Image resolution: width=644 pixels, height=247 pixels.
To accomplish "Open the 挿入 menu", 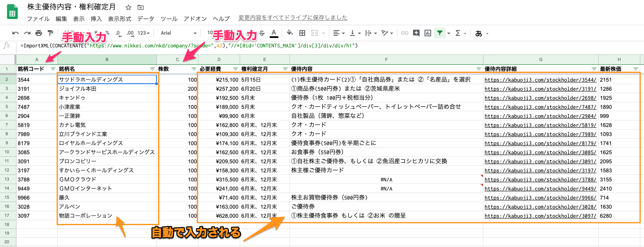I will point(96,19).
